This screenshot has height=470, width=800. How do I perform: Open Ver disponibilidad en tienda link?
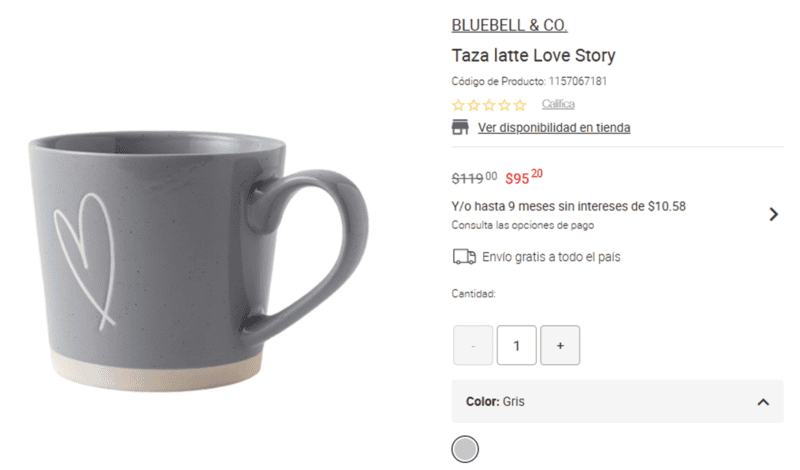(554, 128)
